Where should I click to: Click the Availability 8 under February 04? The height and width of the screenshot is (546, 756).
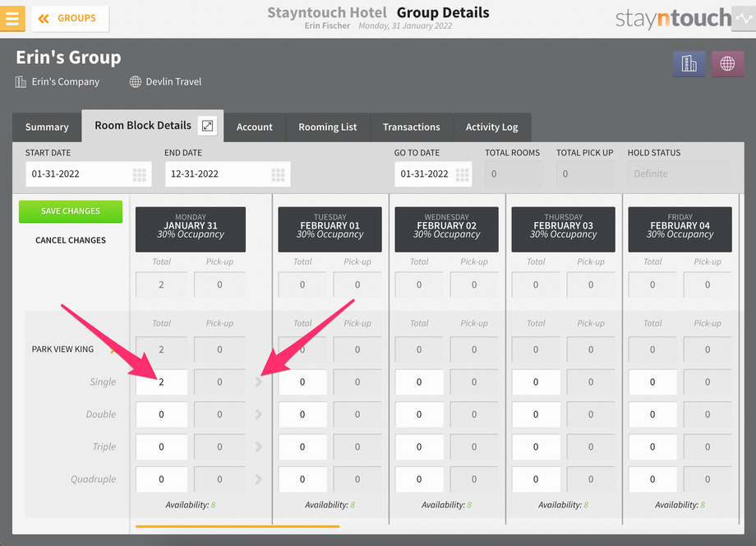pyautogui.click(x=680, y=505)
